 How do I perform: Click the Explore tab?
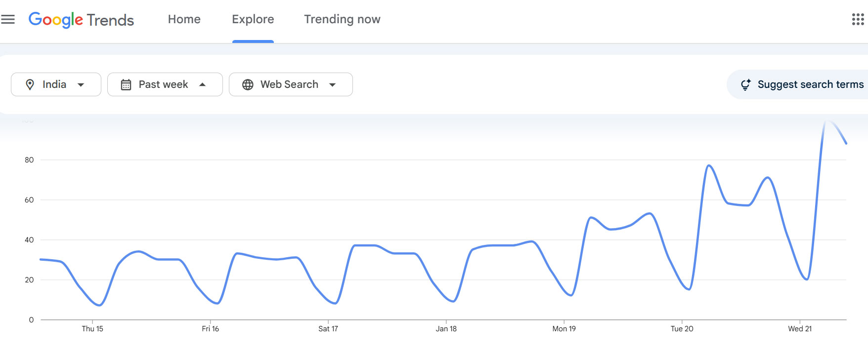(x=253, y=19)
